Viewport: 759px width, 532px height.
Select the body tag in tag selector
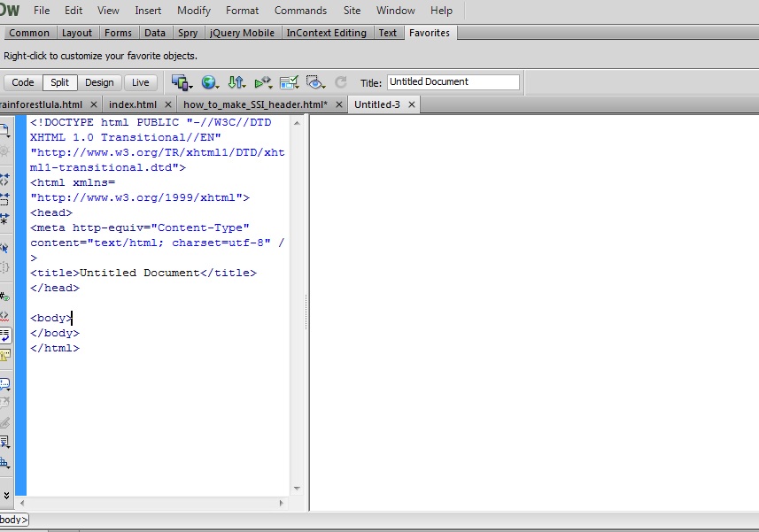click(x=13, y=520)
